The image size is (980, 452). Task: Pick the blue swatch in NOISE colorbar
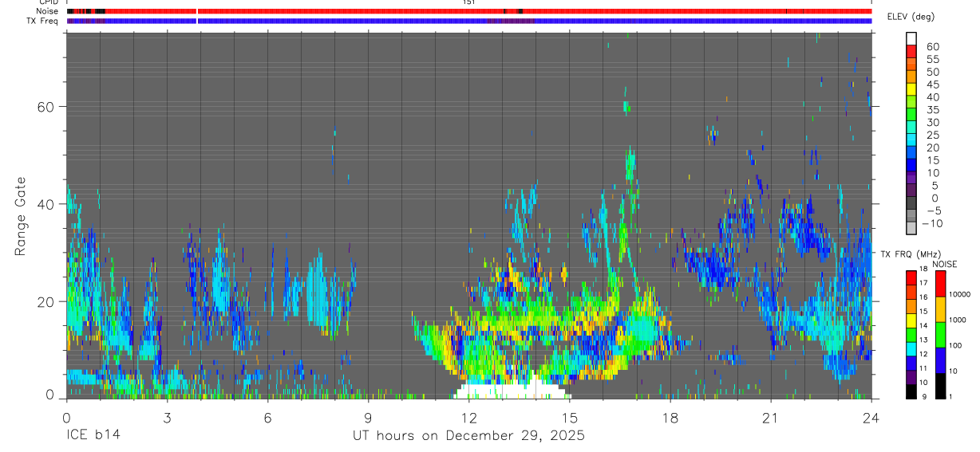[x=940, y=360]
